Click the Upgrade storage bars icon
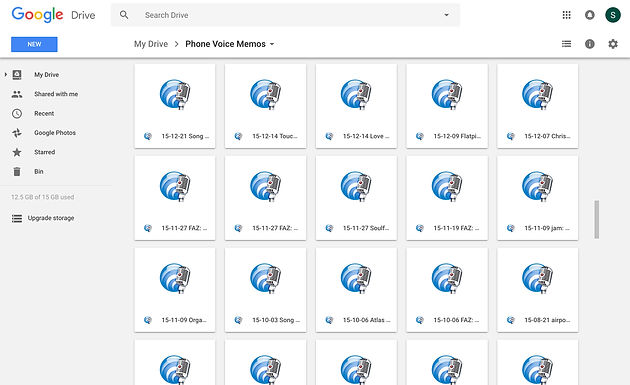Screen dimensions: 630x385 point(17,218)
